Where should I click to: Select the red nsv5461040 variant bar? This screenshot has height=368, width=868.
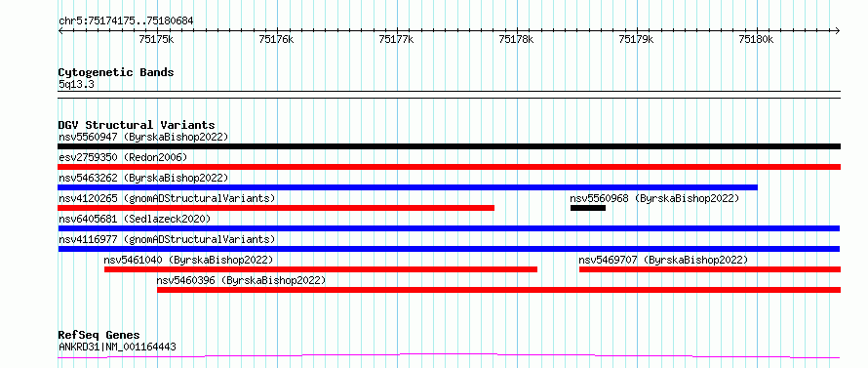point(321,269)
